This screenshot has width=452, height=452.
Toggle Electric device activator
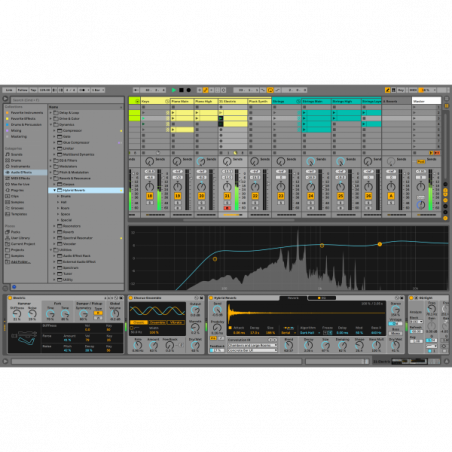click(x=10, y=298)
